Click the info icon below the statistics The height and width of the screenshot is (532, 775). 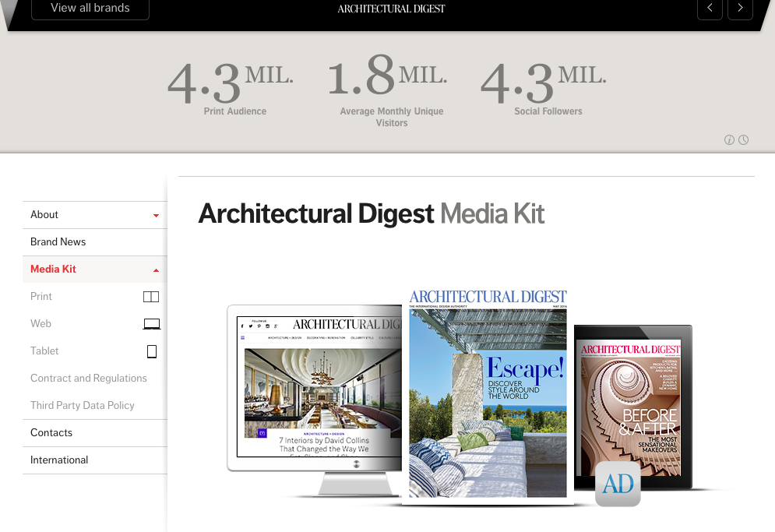(729, 140)
